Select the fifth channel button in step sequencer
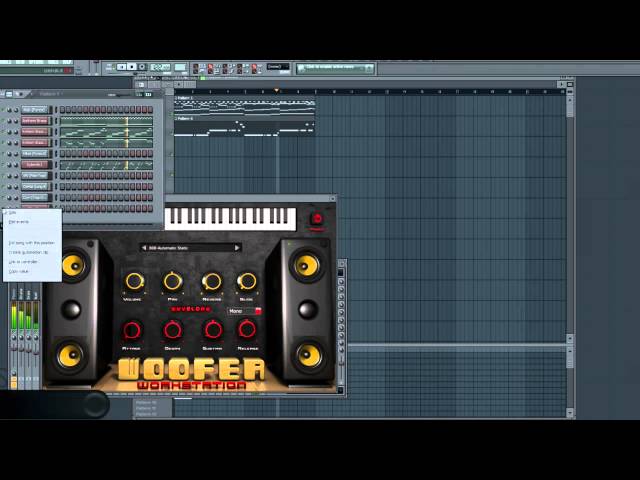 pyautogui.click(x=35, y=154)
